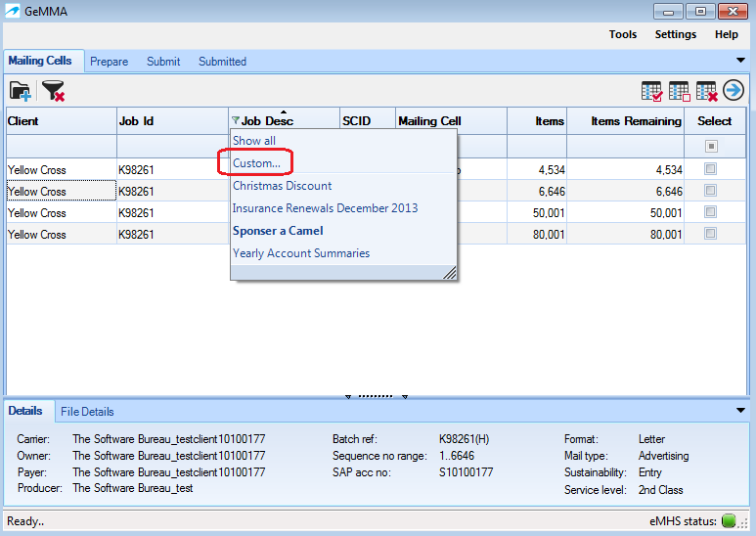Screen dimensions: 756x536
Task: Click the green eMHS status indicator
Action: point(729,521)
